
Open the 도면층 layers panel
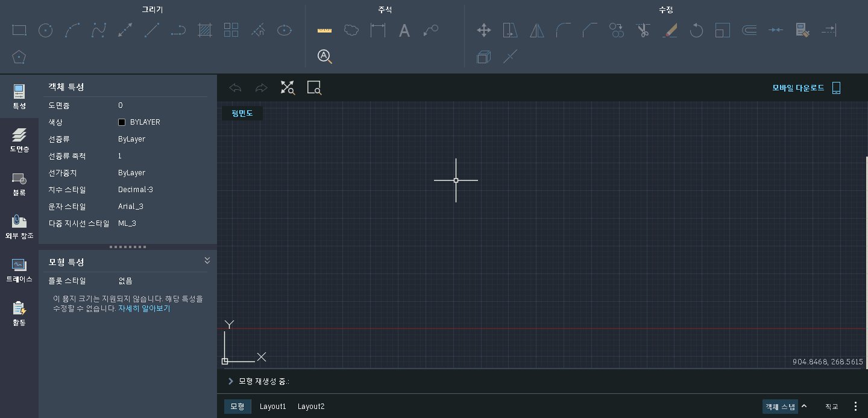[19, 140]
